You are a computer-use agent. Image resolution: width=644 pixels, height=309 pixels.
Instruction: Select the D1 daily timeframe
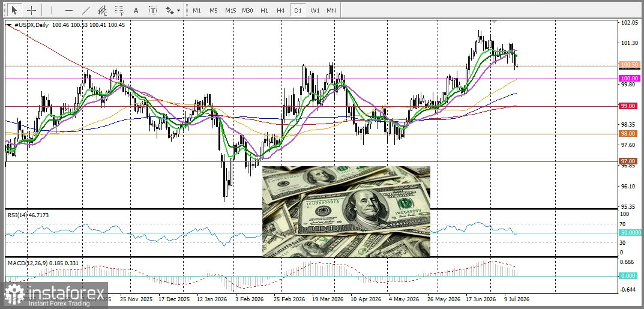(297, 10)
